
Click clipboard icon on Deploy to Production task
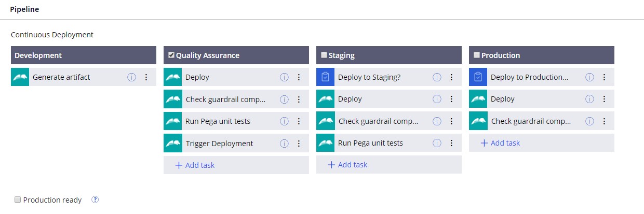coord(478,77)
